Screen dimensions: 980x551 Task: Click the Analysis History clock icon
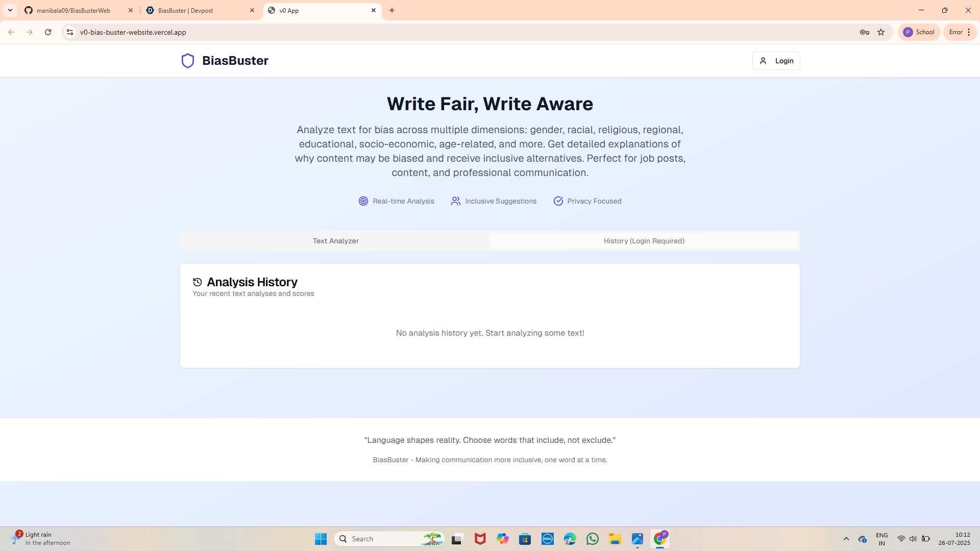coord(198,282)
